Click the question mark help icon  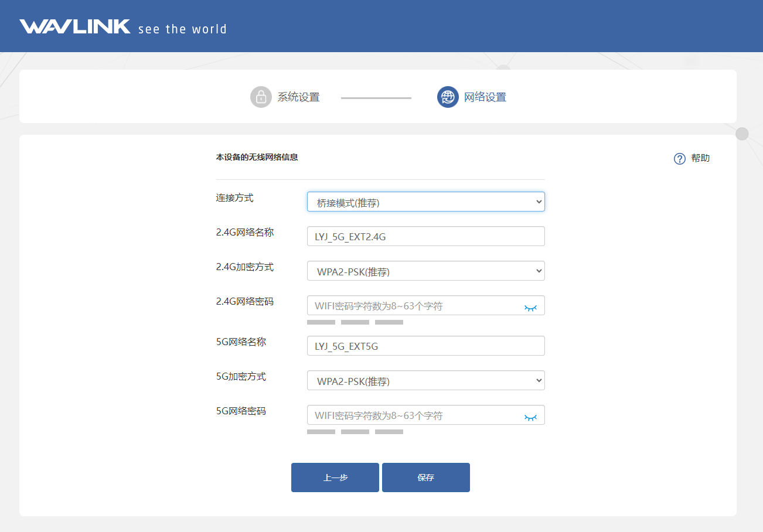[680, 159]
